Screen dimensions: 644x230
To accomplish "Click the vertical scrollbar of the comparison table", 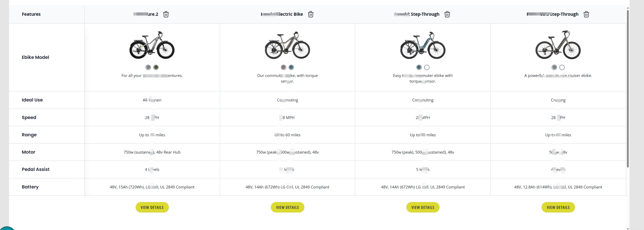I will pyautogui.click(x=628, y=88).
